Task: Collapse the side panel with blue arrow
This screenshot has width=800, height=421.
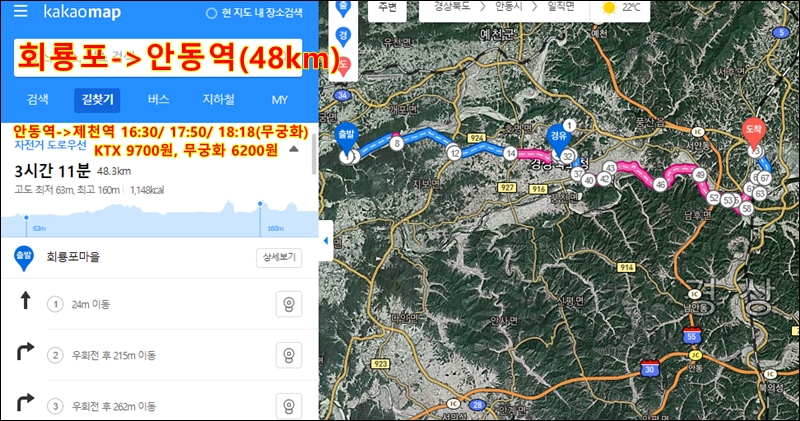Action: coord(326,241)
